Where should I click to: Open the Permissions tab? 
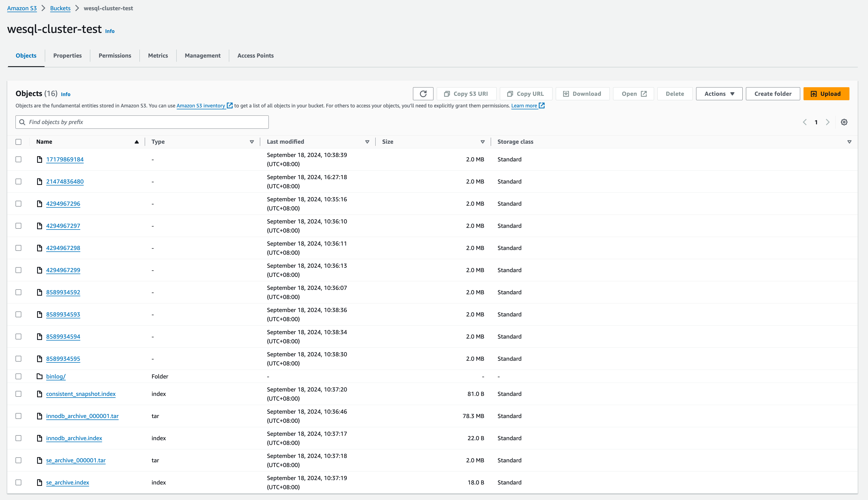[115, 56]
